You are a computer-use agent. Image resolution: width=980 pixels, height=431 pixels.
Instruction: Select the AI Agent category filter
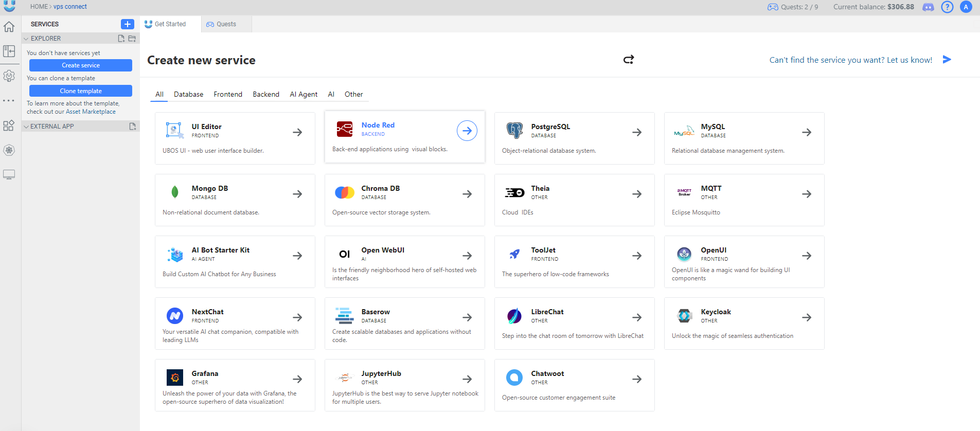(304, 94)
